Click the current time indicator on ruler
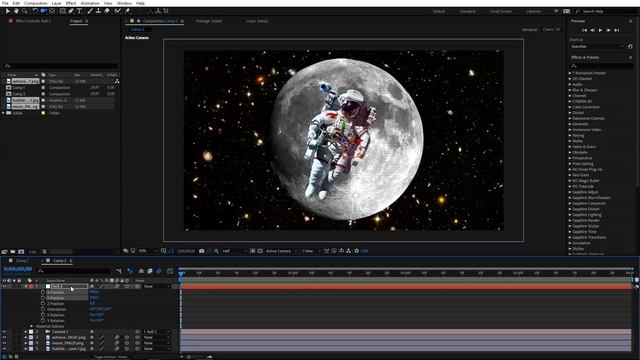 tap(181, 273)
